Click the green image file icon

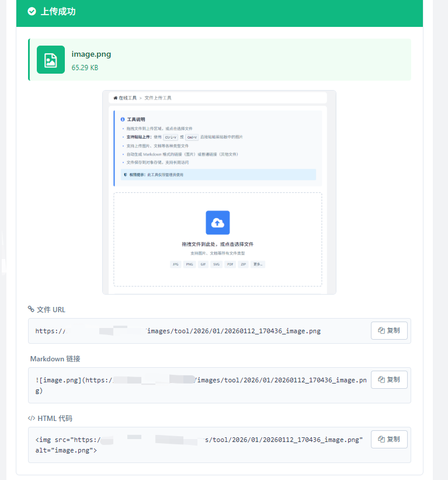51,60
